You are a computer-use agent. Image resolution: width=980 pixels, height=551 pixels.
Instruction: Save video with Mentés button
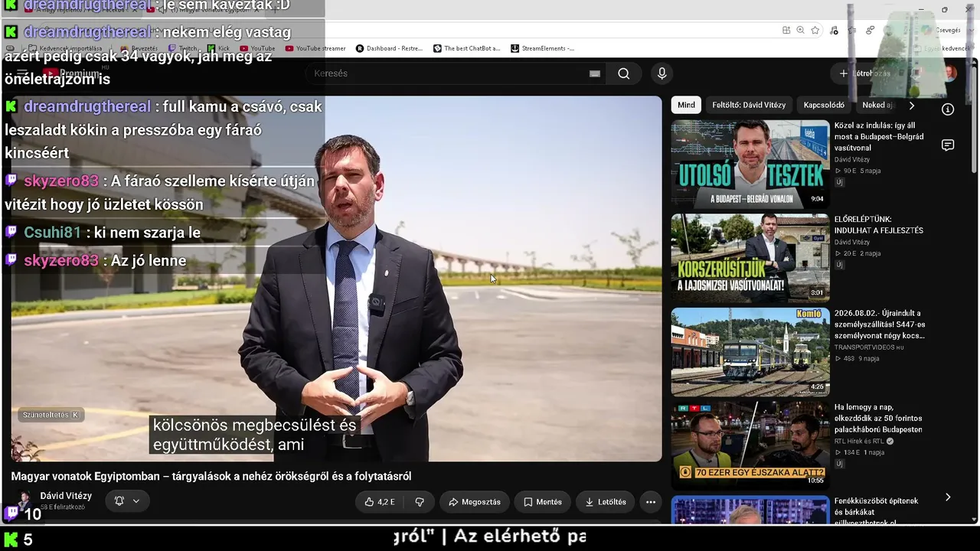click(543, 502)
